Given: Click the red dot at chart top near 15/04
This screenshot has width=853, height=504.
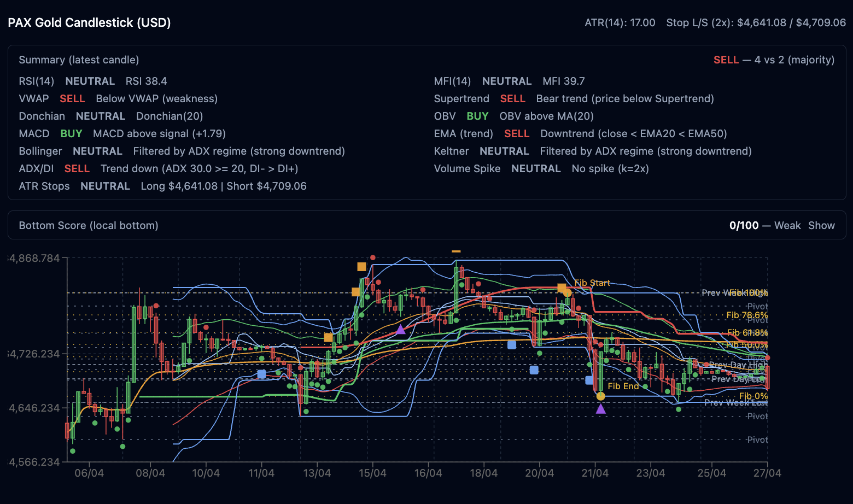Looking at the screenshot, I should (373, 257).
